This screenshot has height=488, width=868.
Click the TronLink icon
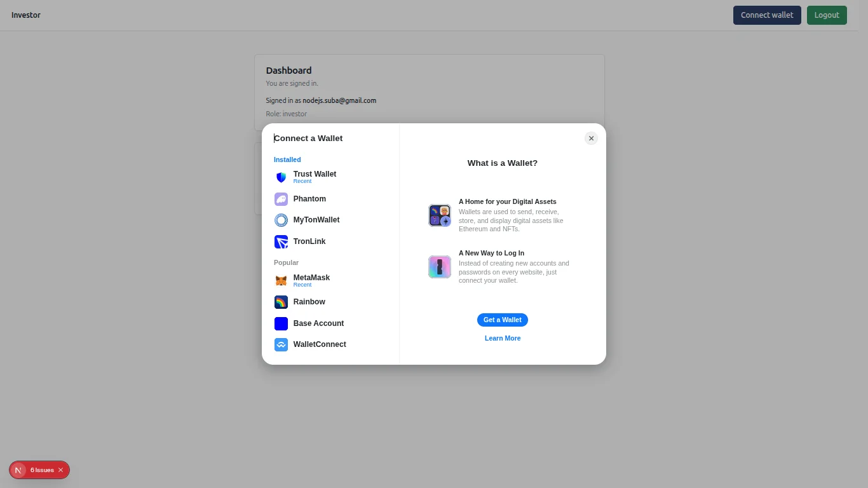coord(281,241)
